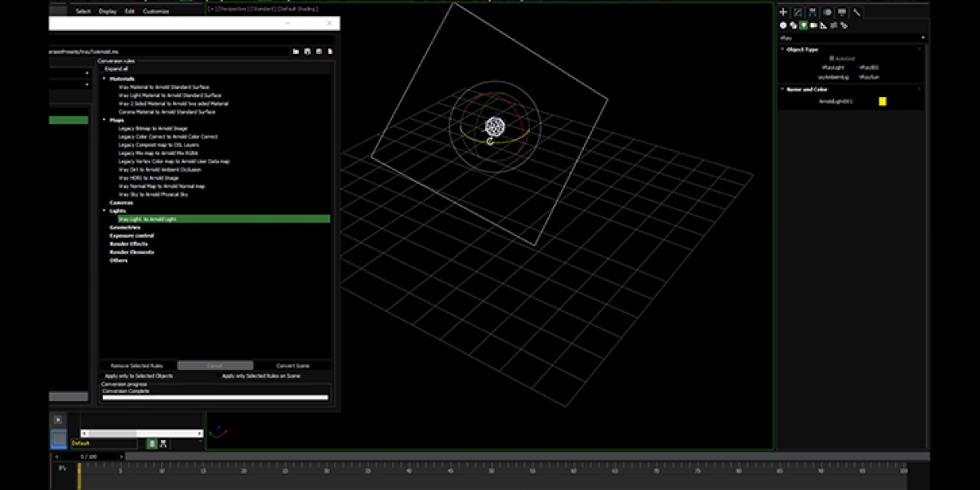Click the yellow object color swatch
This screenshot has height=490, width=980.
882,101
